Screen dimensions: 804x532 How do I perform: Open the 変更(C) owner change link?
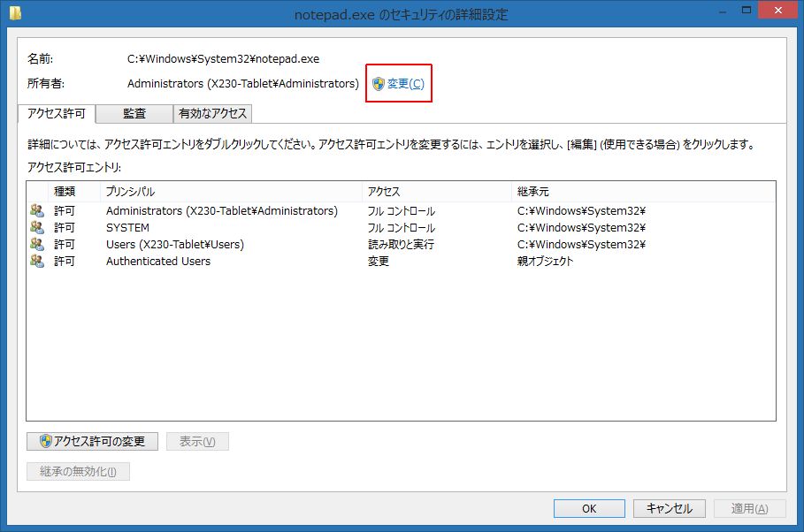pyautogui.click(x=405, y=84)
